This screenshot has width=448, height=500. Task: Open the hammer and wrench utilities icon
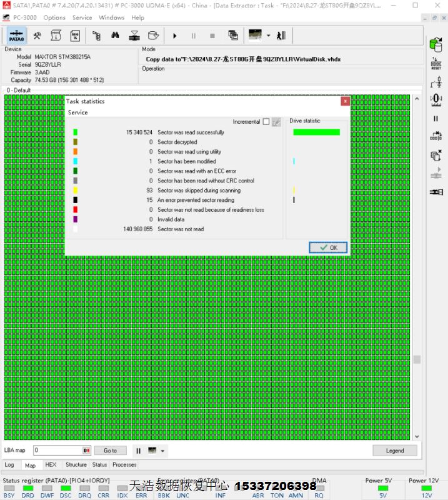coord(37,36)
